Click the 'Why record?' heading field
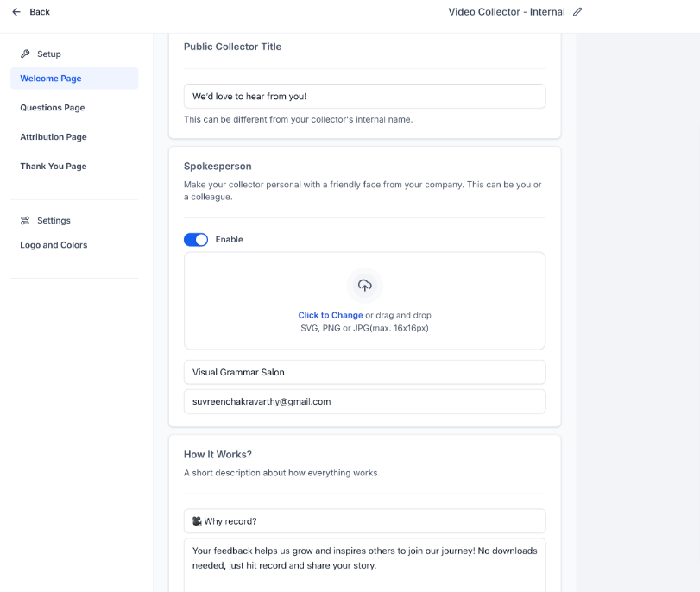This screenshot has width=700, height=592. coord(371,521)
